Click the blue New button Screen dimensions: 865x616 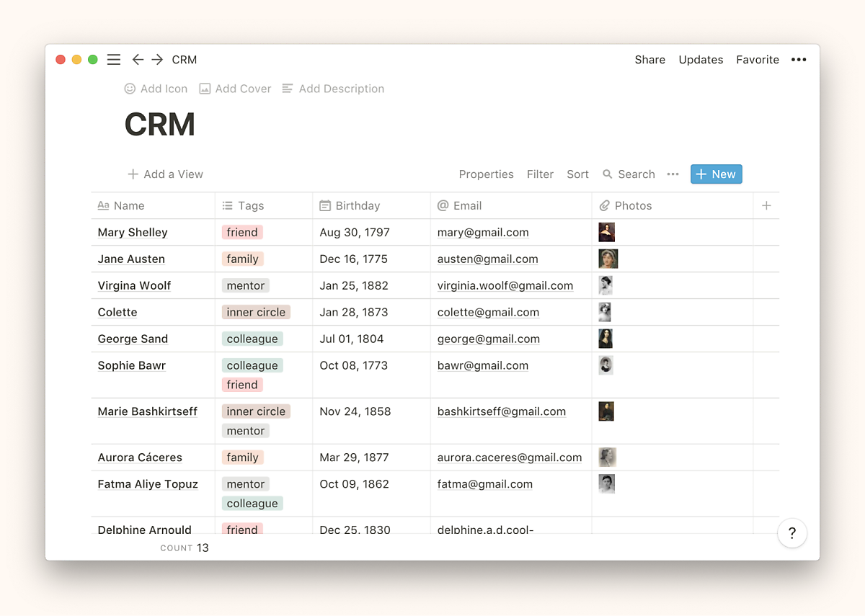tap(716, 174)
